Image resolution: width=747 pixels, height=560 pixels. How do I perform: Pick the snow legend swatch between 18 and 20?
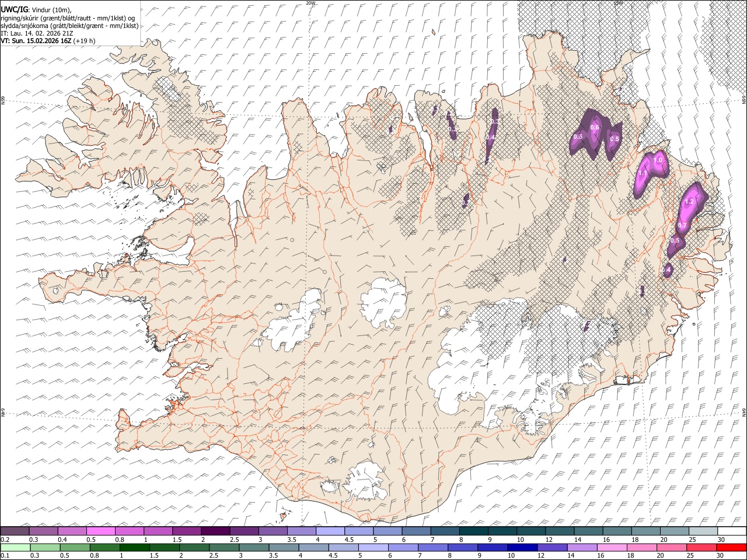[x=645, y=531]
